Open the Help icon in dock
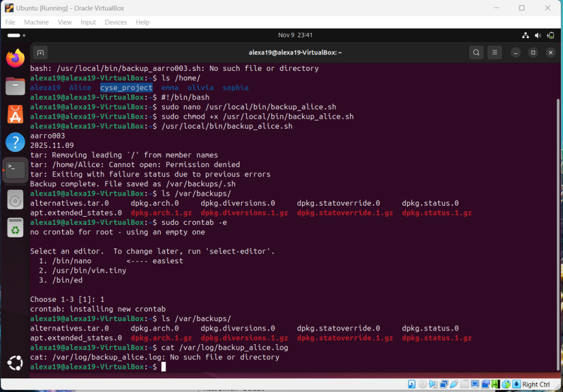 click(x=15, y=142)
